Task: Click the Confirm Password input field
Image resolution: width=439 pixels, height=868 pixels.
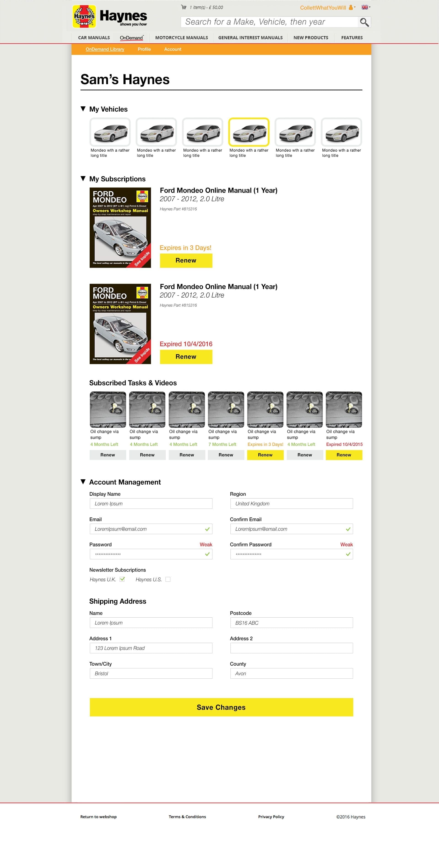Action: [x=292, y=554]
